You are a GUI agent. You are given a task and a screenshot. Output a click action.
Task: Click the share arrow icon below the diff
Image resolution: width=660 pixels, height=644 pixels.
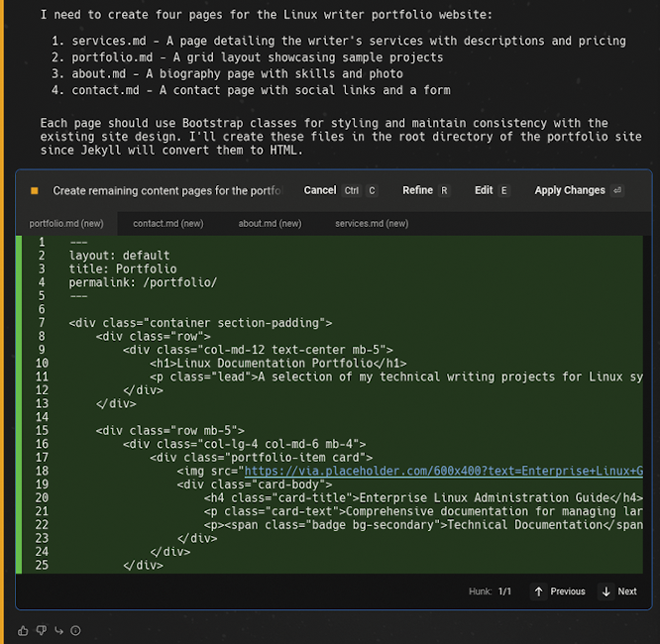pyautogui.click(x=58, y=630)
